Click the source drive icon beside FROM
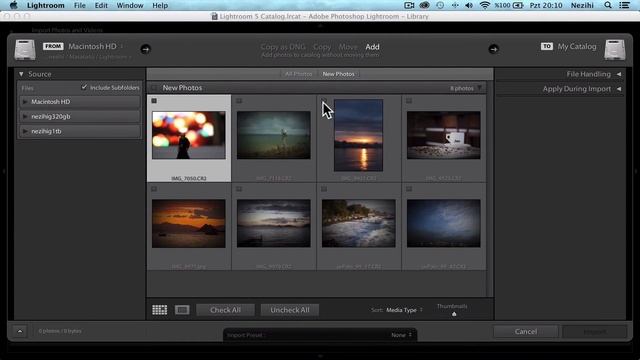The height and width of the screenshot is (360, 640). tap(25, 49)
